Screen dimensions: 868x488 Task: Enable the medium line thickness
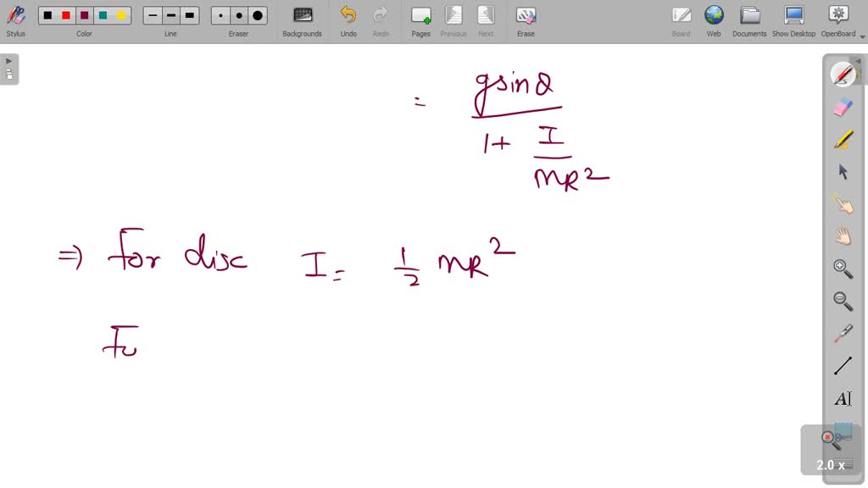pyautogui.click(x=170, y=14)
